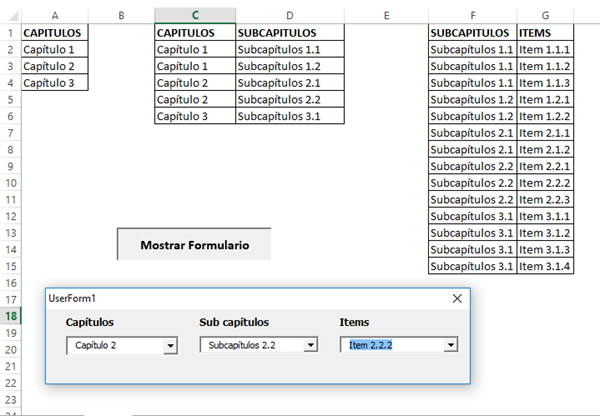Click the ITEMS header cell
This screenshot has width=600, height=416.
[x=545, y=32]
